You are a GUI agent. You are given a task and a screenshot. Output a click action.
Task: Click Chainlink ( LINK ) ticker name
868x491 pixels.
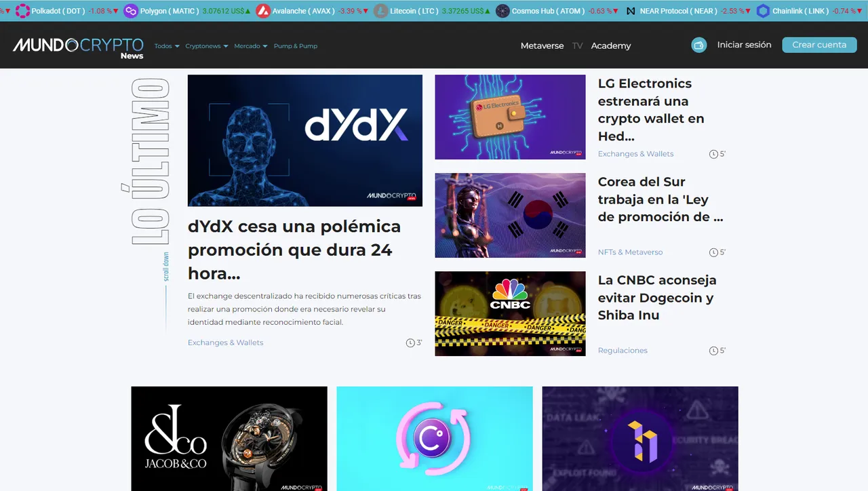click(800, 12)
